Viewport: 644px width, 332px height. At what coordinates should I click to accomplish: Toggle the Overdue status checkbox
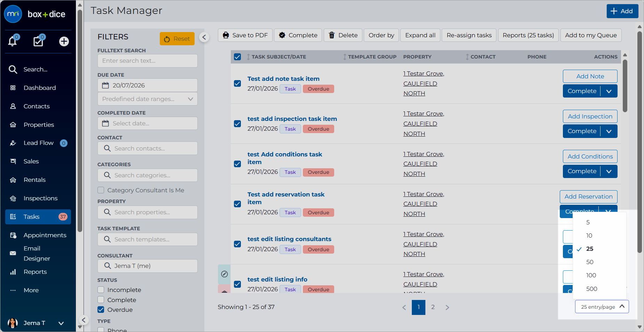(101, 310)
